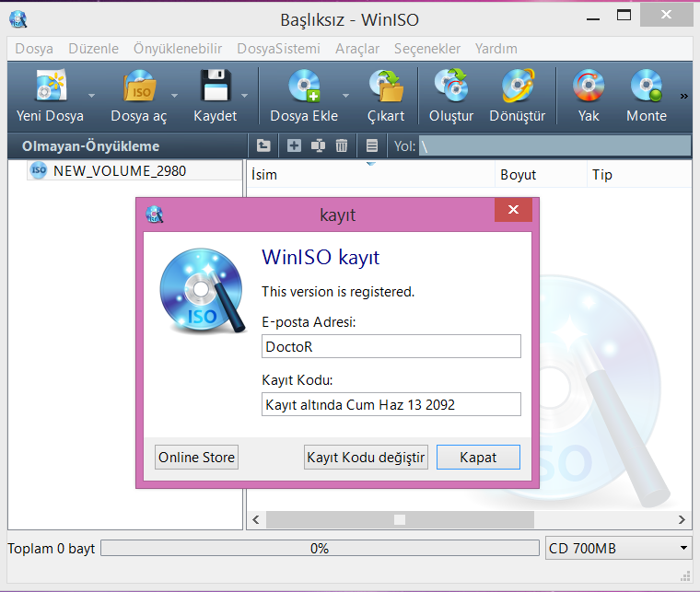Click the Kayıt Kodu input field
Image resolution: width=700 pixels, height=592 pixels.
391,404
